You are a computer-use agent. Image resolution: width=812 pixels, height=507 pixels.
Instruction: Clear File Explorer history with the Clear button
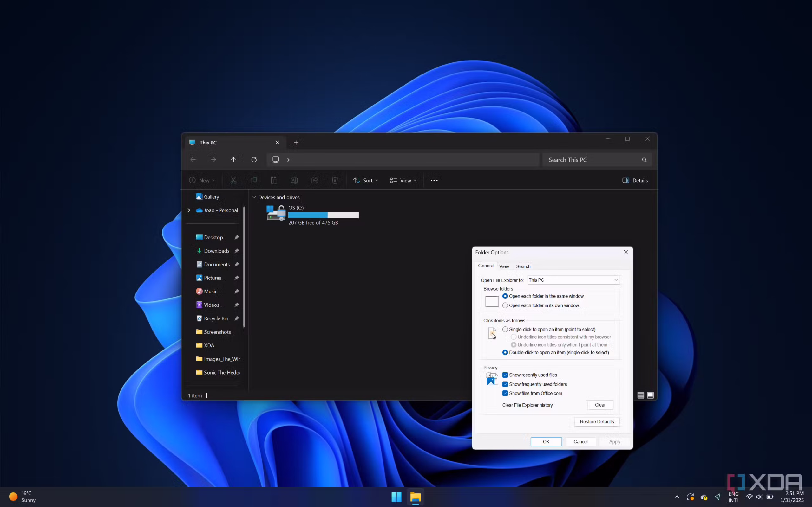600,405
